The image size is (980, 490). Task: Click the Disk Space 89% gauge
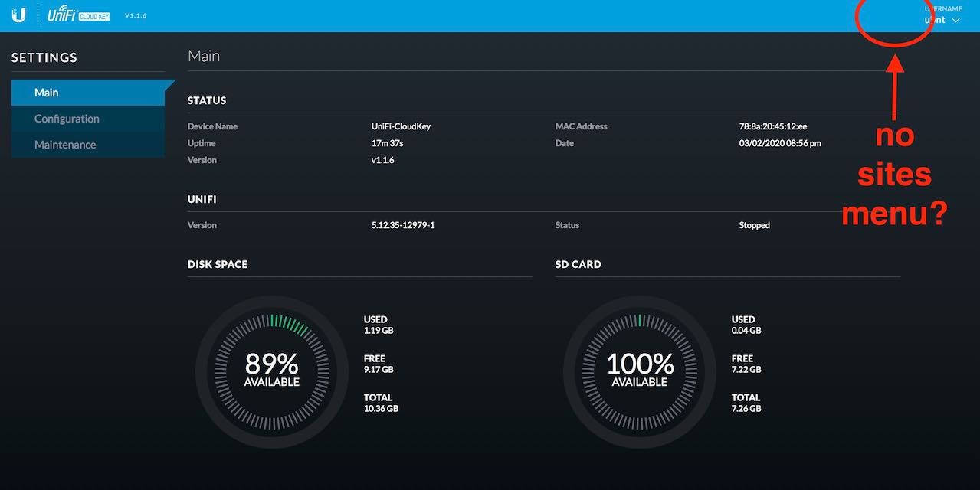pyautogui.click(x=271, y=371)
